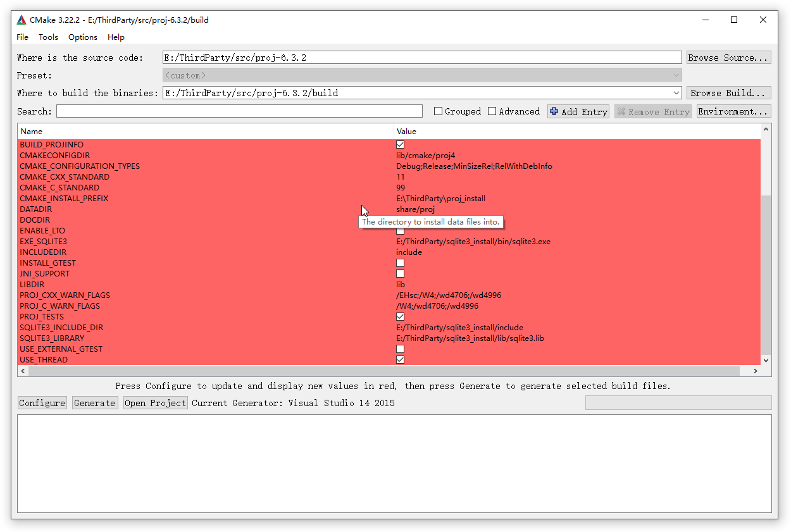Viewport: 791px width, 532px height.
Task: Click the horizontal scrollbar right arrow
Action: (756, 371)
